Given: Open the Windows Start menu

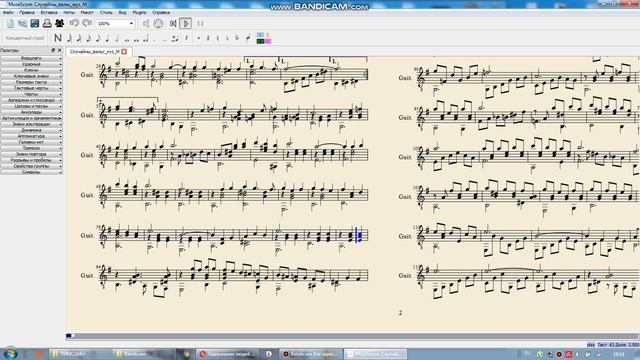Looking at the screenshot, I should 10,353.
